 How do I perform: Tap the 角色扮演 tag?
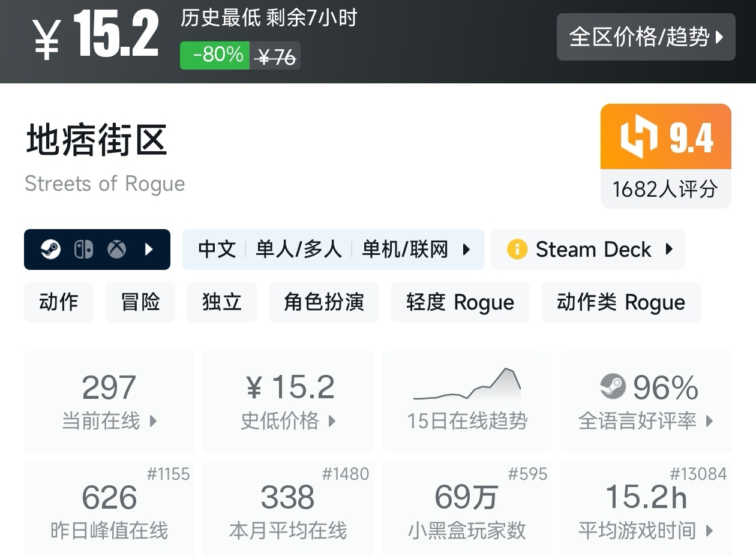pyautogui.click(x=324, y=302)
